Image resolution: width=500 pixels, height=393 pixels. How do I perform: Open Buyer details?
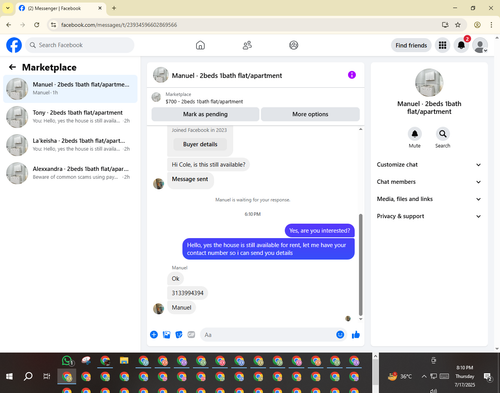200,144
